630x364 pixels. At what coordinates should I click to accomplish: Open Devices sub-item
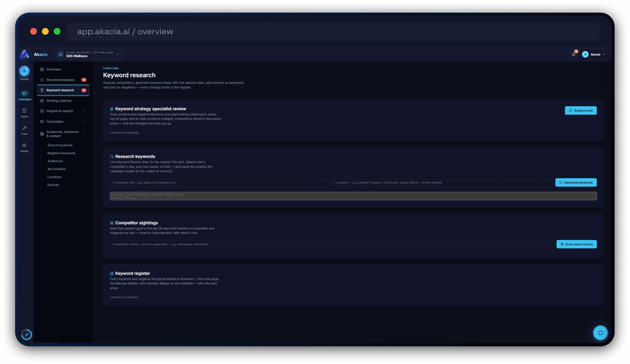pos(53,185)
